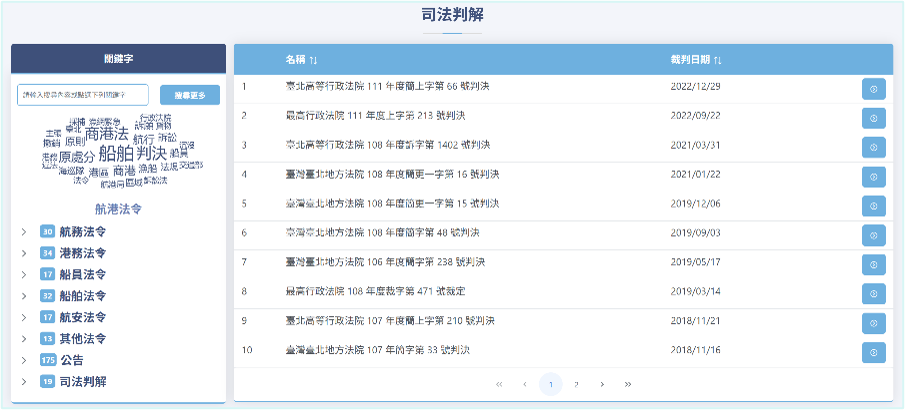Screen dimensions: 905x410
Task: Select 航務法令 in the category tree
Action: pyautogui.click(x=83, y=232)
